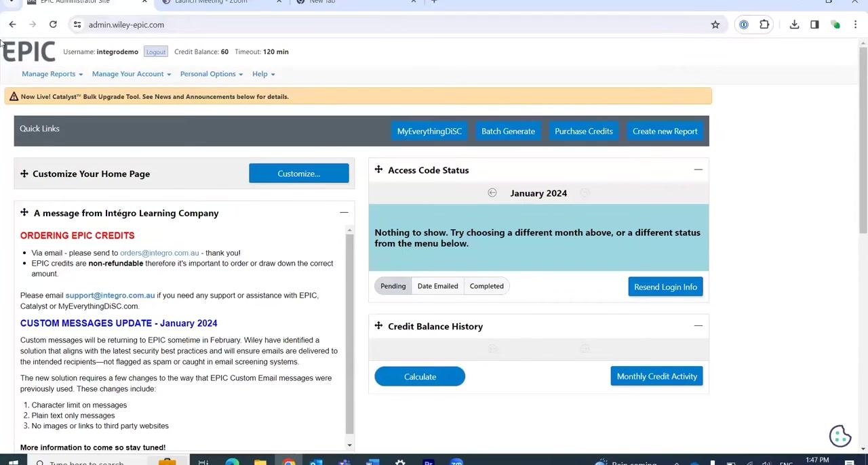This screenshot has width=868, height=465.
Task: View site information beside the URL
Action: pos(77,24)
